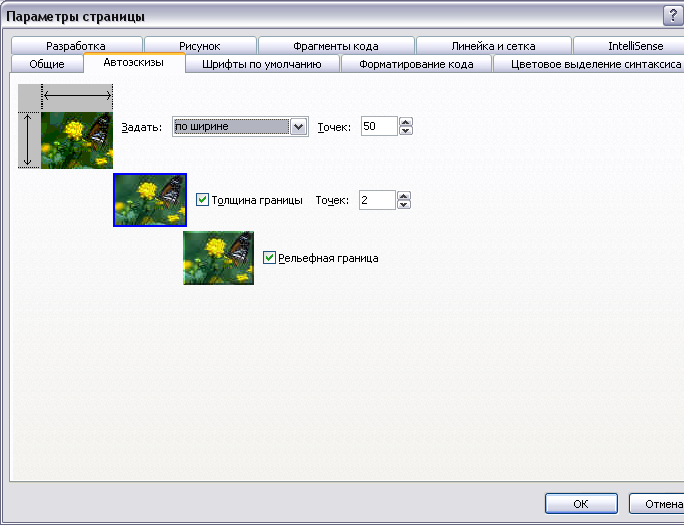This screenshot has width=684, height=525.
Task: Open the Фрагменты кода tab
Action: (x=336, y=45)
